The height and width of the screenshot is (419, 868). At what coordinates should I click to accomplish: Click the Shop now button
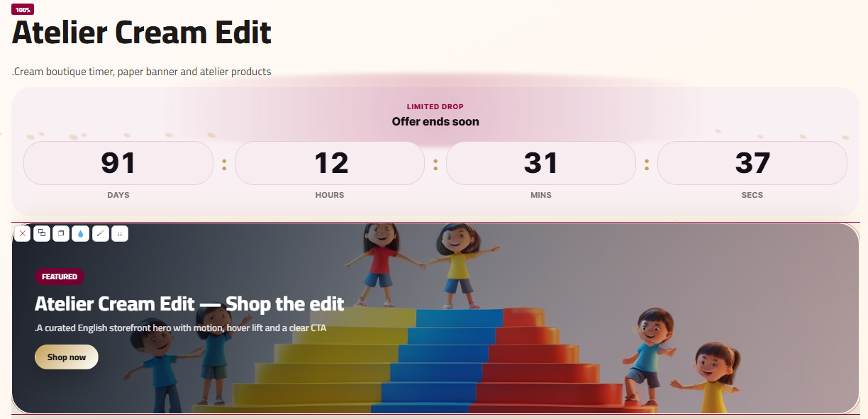[x=67, y=357]
